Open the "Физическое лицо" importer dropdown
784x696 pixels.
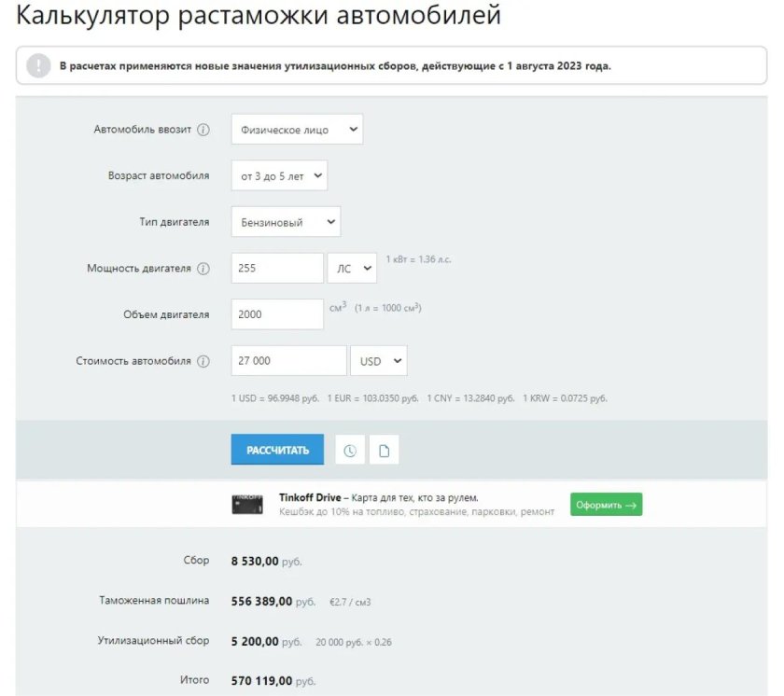click(297, 130)
